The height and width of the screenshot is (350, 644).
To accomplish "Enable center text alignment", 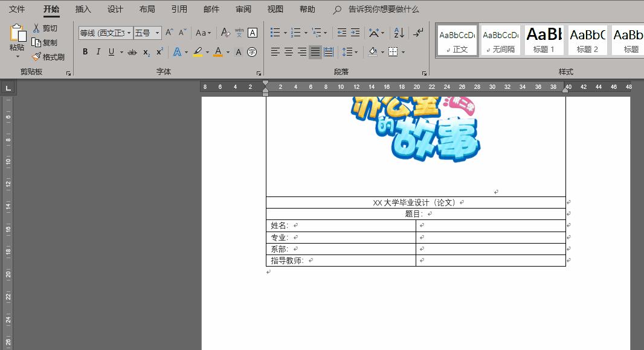I will click(289, 52).
